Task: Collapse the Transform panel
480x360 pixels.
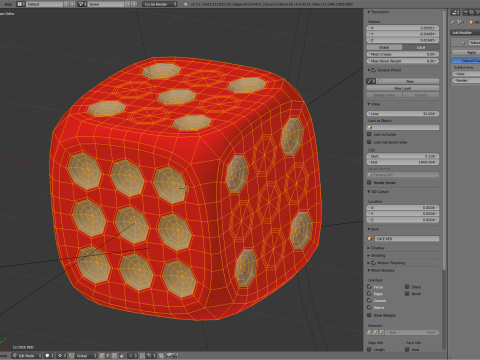Action: 369,12
